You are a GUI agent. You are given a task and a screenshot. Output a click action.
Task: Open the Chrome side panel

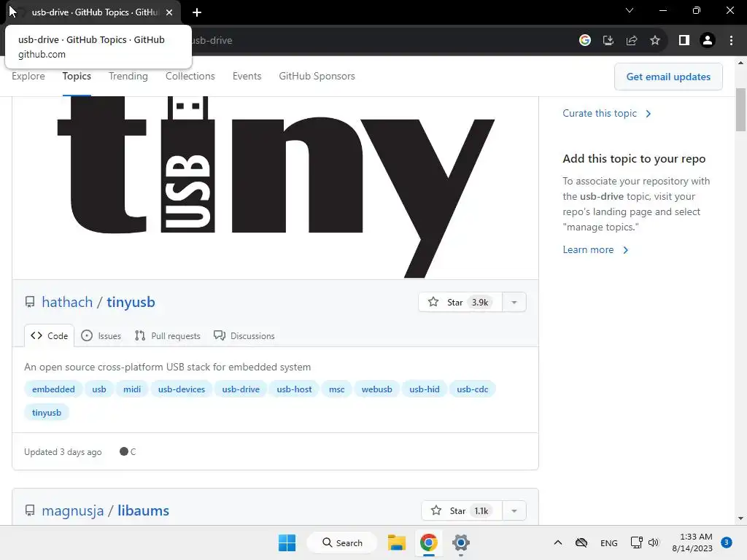pos(684,41)
